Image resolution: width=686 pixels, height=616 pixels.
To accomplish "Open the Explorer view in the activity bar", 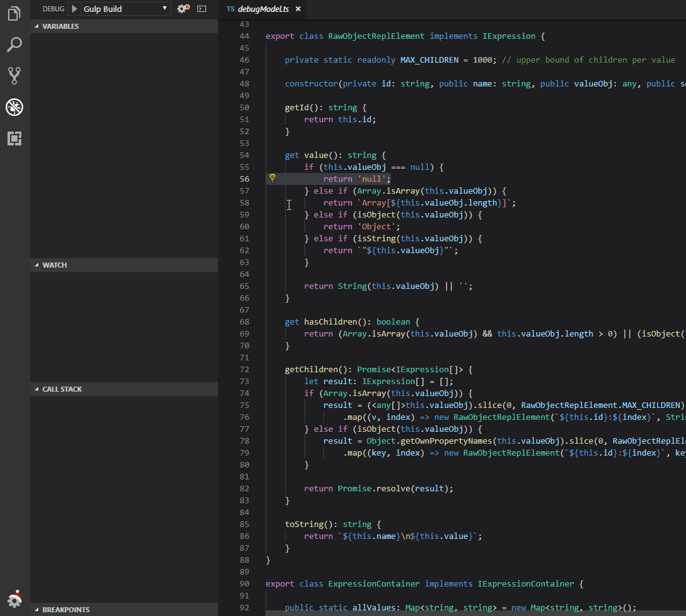I will click(14, 13).
